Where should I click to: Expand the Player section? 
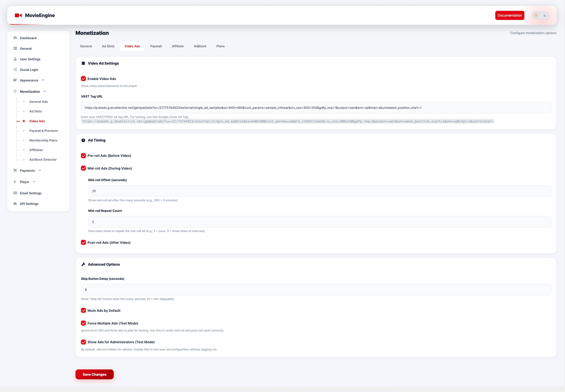coord(34,182)
